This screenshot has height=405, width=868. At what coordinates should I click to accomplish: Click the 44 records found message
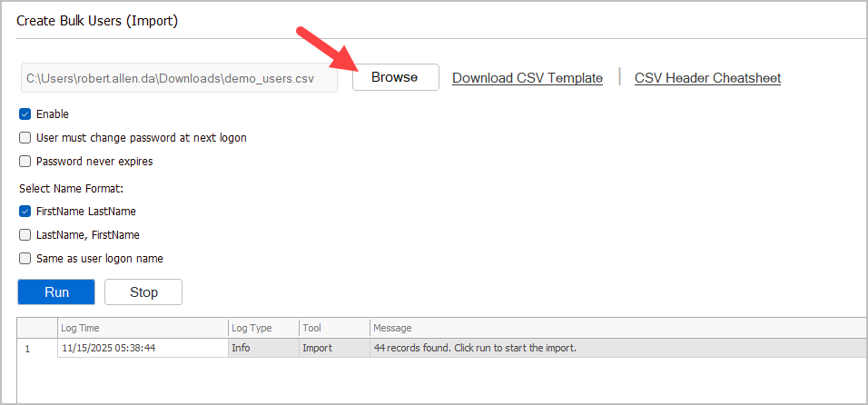[475, 348]
